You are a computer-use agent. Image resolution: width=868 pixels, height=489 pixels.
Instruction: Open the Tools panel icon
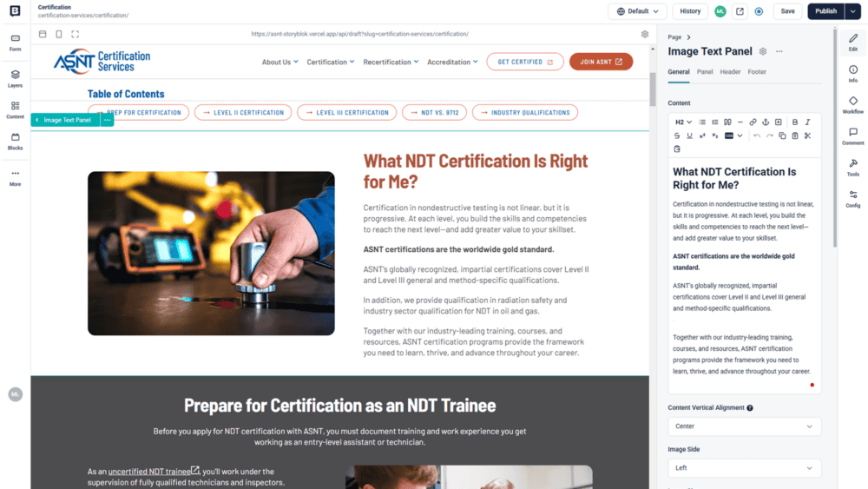click(x=853, y=168)
